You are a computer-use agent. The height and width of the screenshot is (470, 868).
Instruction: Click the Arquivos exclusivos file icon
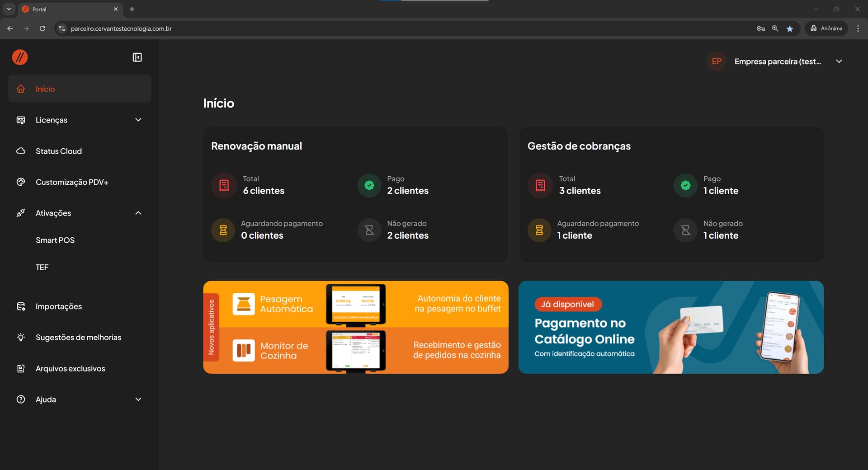pyautogui.click(x=21, y=369)
